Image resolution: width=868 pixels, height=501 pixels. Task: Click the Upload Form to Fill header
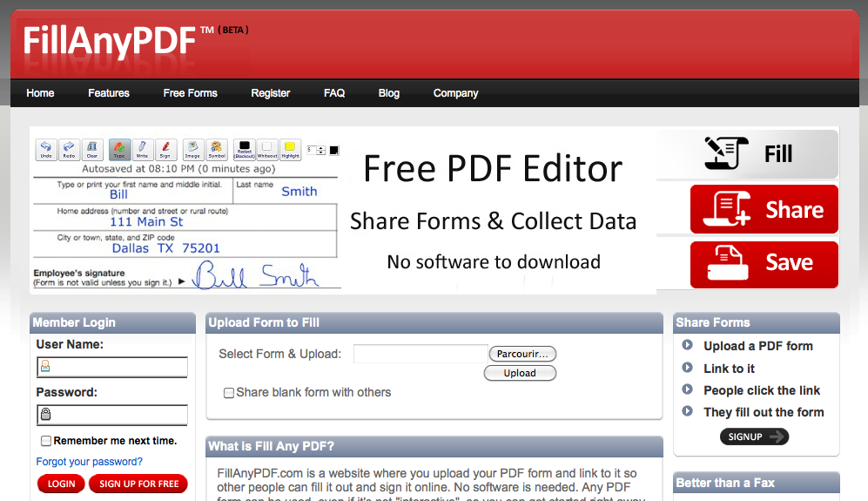[x=434, y=322]
